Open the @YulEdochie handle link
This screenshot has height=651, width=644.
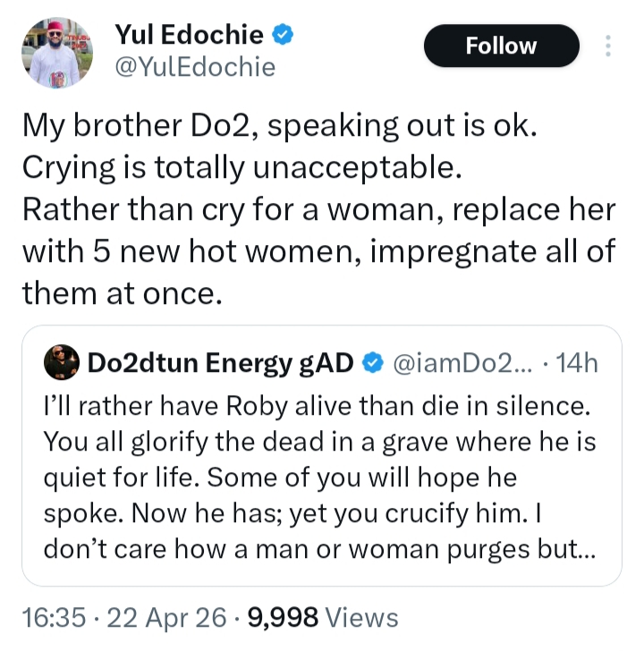click(195, 68)
